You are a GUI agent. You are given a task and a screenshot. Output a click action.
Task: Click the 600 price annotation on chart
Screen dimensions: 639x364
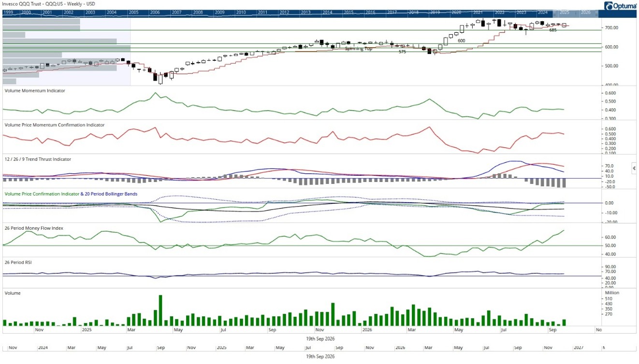pyautogui.click(x=462, y=41)
